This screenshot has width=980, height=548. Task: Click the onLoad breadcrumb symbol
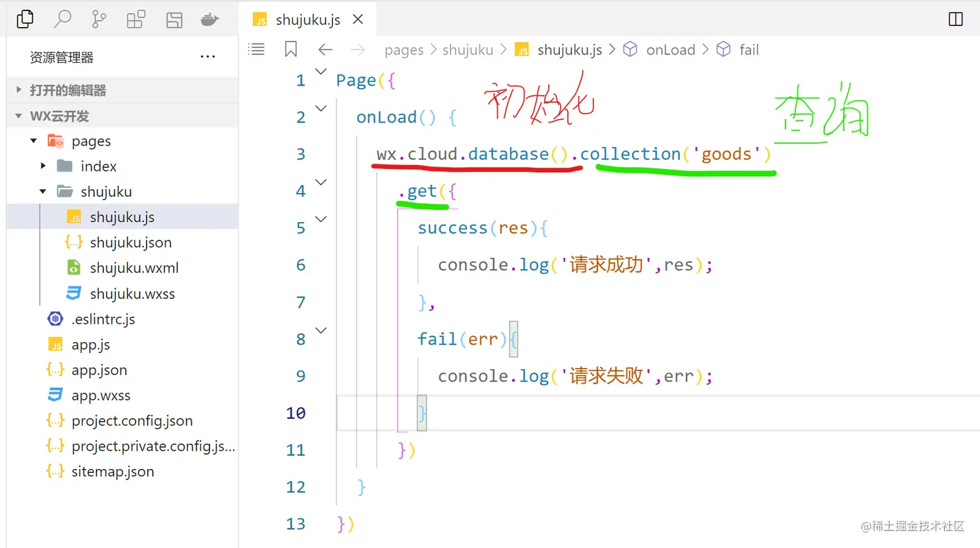tap(659, 50)
